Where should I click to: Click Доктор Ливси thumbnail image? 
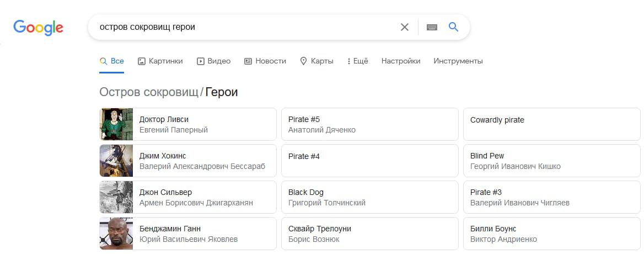coord(116,124)
